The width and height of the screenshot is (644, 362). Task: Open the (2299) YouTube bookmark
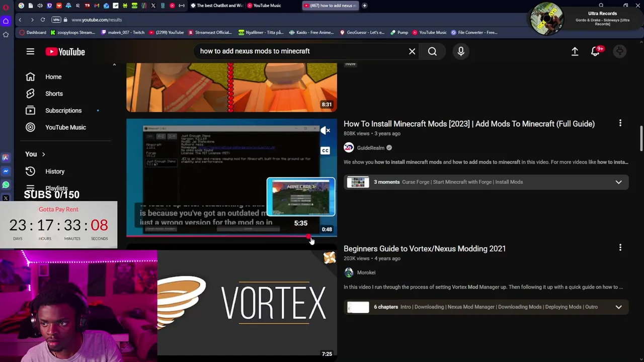click(x=166, y=33)
